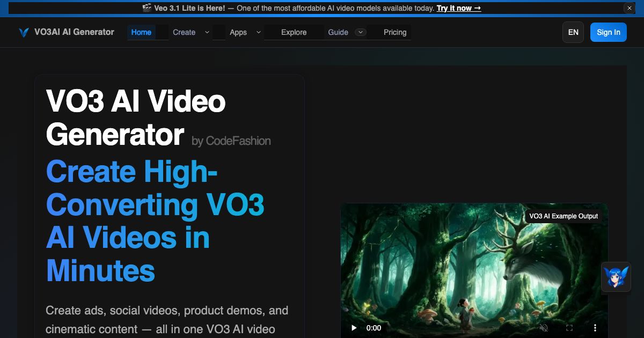
Task: Expand the Apps dropdown chevron
Action: pos(259,32)
